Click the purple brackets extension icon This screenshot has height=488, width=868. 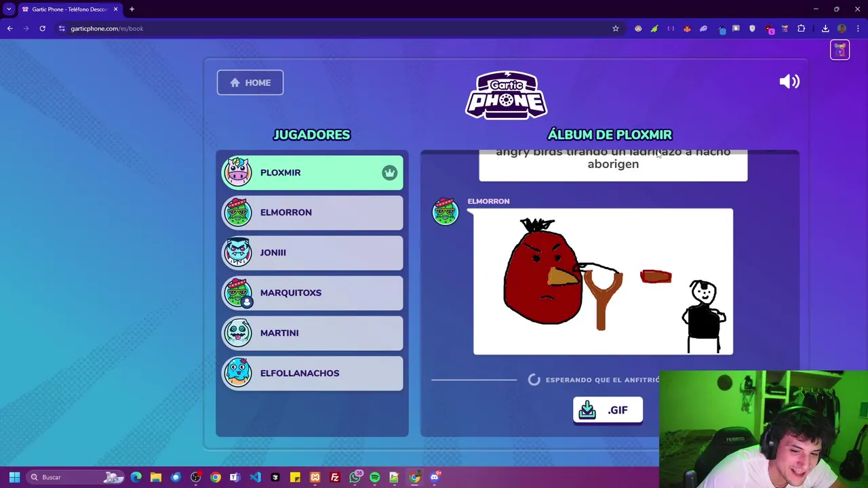[x=671, y=28]
